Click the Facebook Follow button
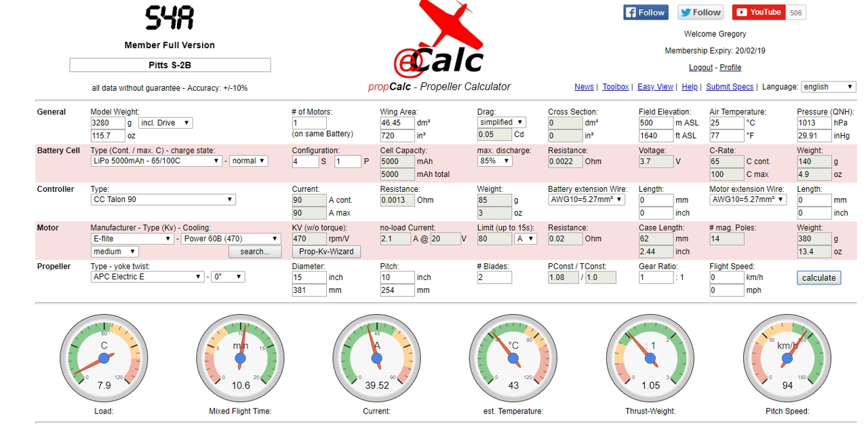The image size is (868, 430). point(646,12)
